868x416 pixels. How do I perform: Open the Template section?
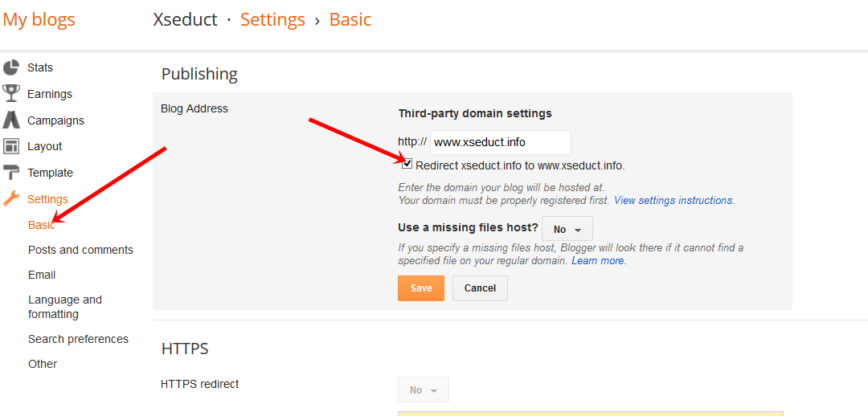click(x=51, y=173)
